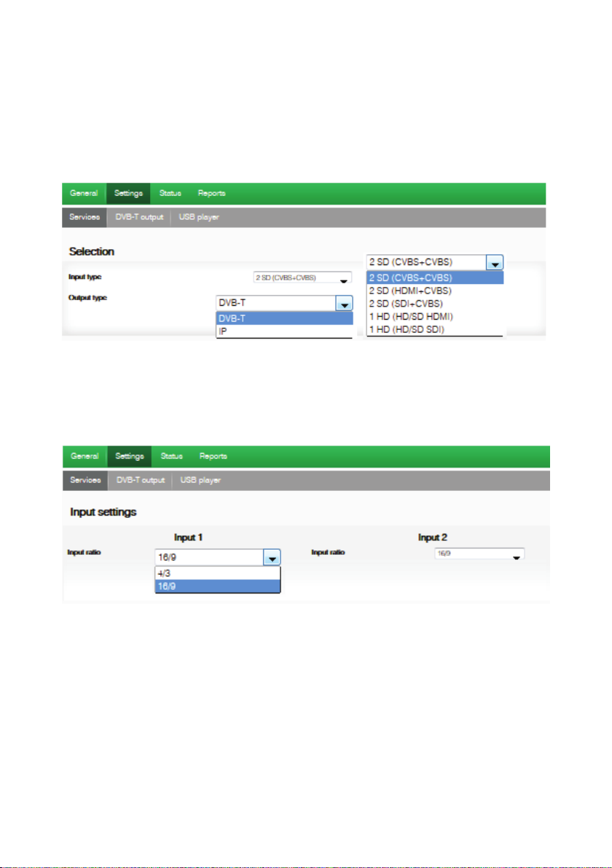Open Settings tab above Input settings heading
This screenshot has height=868, width=612.
(x=130, y=456)
